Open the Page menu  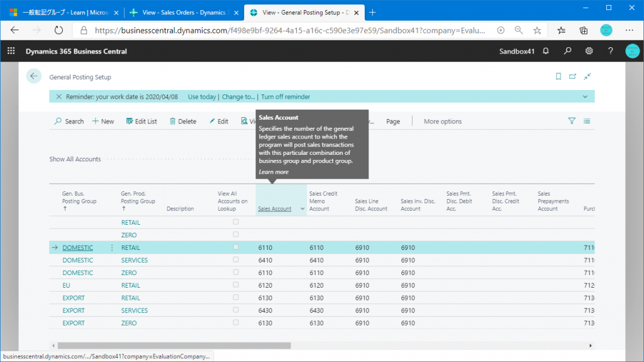393,122
